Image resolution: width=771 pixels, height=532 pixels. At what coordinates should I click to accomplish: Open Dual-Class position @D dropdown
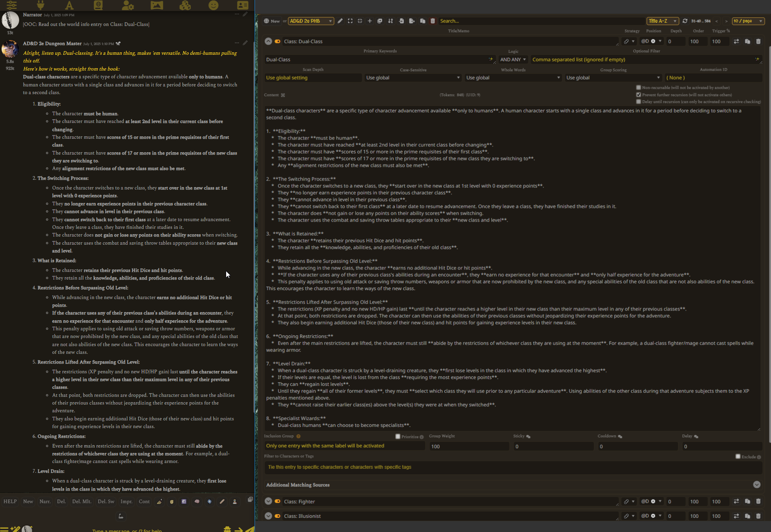(652, 41)
